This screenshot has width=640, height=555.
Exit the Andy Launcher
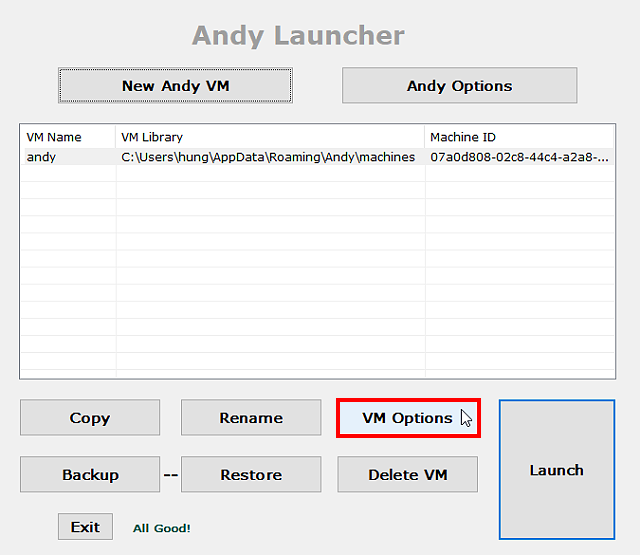85,526
